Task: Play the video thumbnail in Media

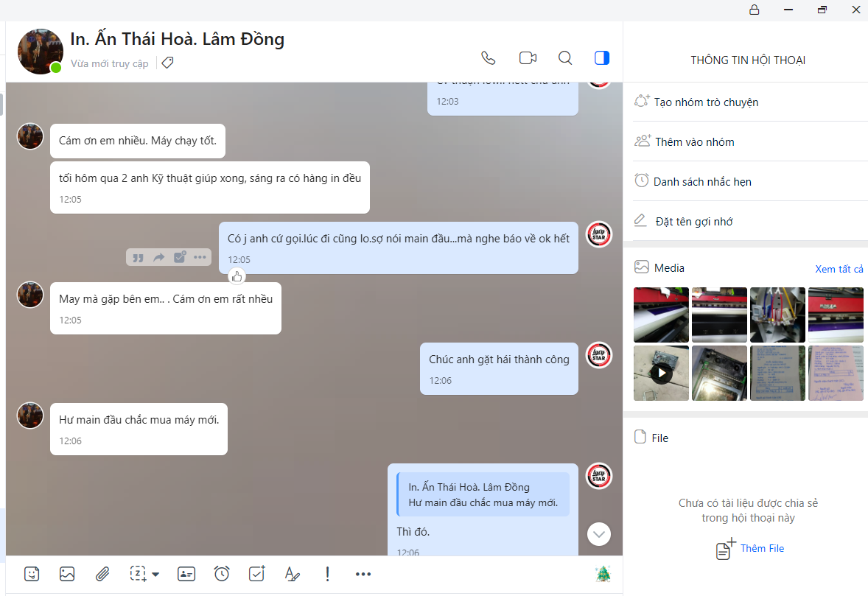Action: pos(661,374)
